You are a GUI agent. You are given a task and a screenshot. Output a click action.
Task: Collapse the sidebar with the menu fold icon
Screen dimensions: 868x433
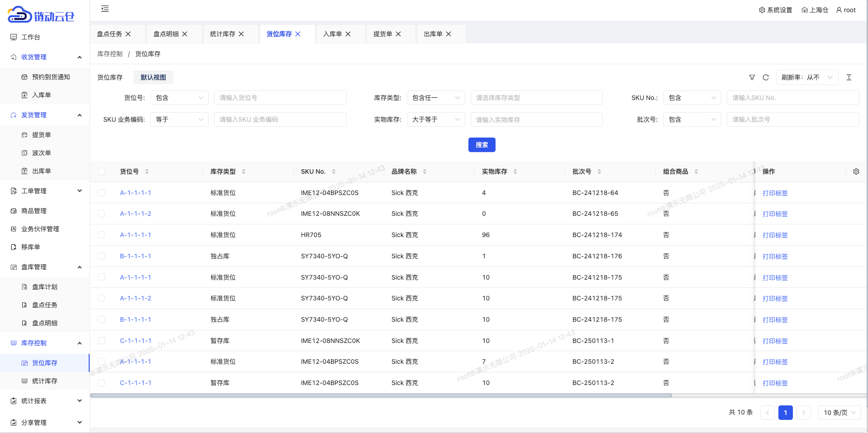pos(105,9)
